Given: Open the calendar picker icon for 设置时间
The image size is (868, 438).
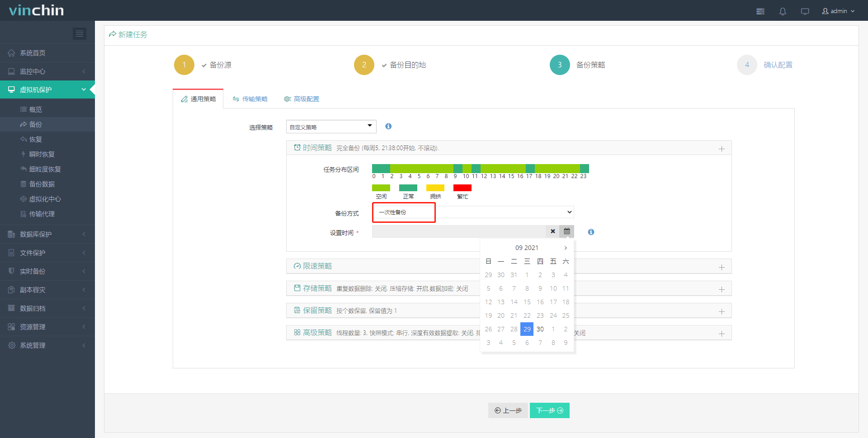Looking at the screenshot, I should click(567, 231).
